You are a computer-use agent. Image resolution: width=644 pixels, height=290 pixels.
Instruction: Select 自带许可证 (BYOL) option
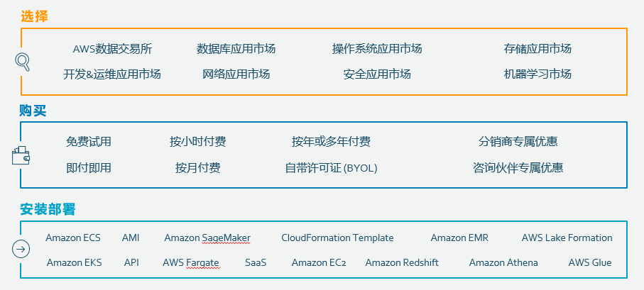pyautogui.click(x=331, y=168)
